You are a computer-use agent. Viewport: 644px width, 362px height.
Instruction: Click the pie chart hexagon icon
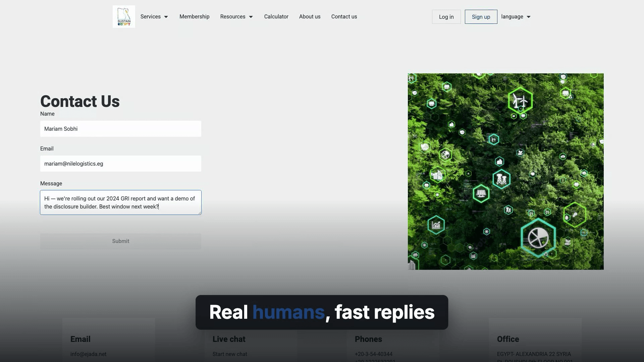[538, 238]
